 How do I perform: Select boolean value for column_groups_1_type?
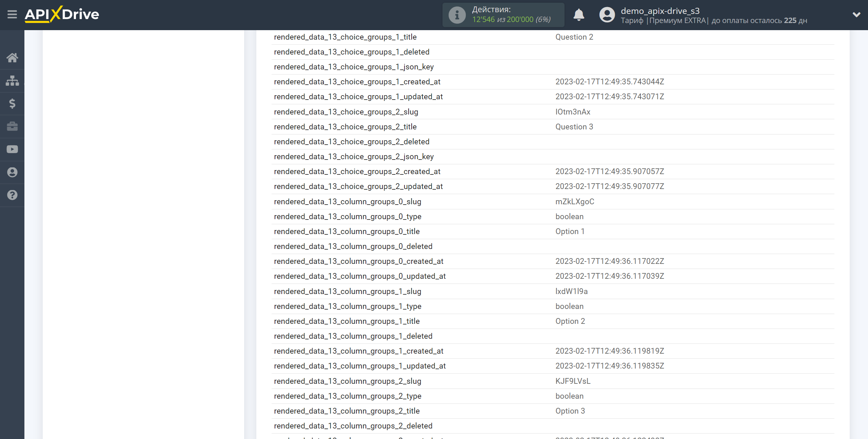(569, 306)
